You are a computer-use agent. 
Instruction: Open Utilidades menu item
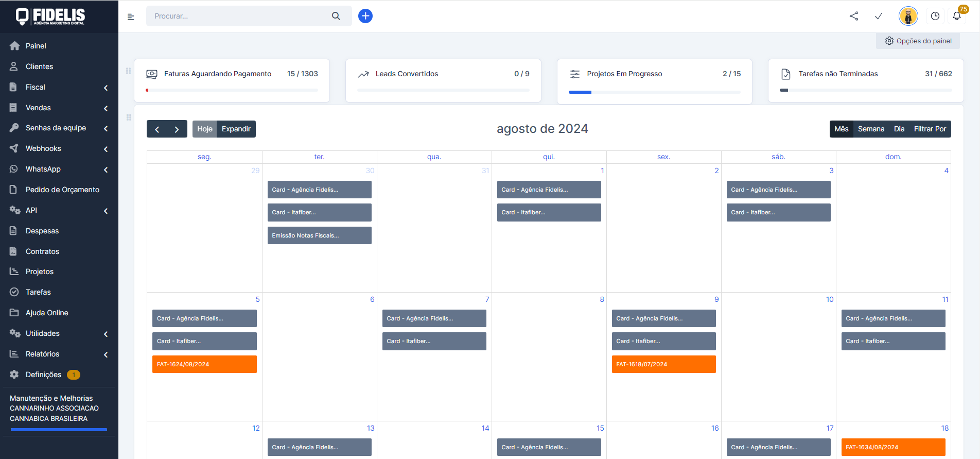(59, 333)
